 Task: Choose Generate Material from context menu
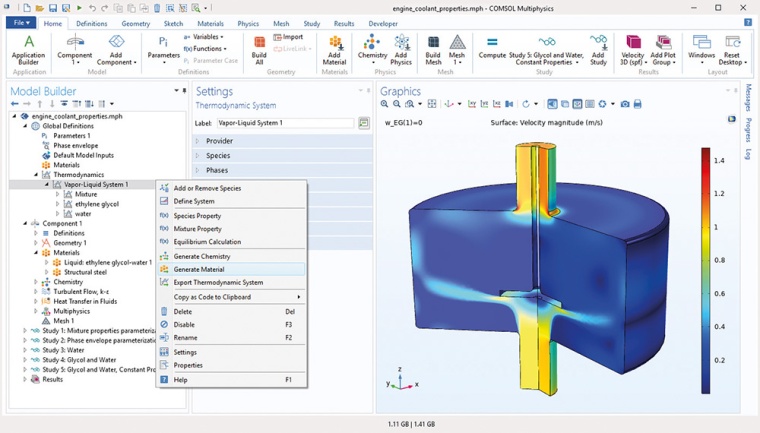click(x=199, y=269)
